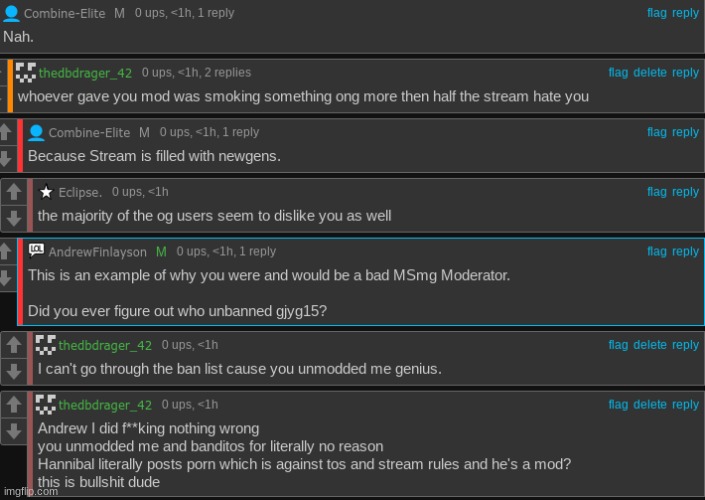Click Eclipse's white star icon
The width and height of the screenshot is (705, 500).
[x=46, y=192]
